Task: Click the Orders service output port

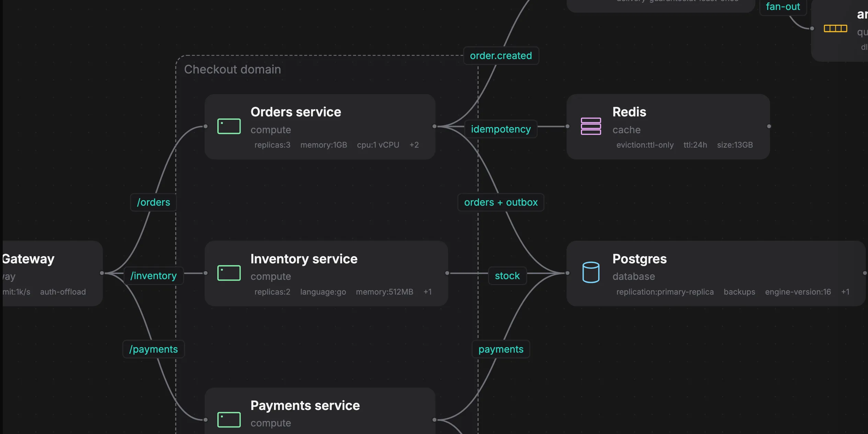Action: click(434, 126)
